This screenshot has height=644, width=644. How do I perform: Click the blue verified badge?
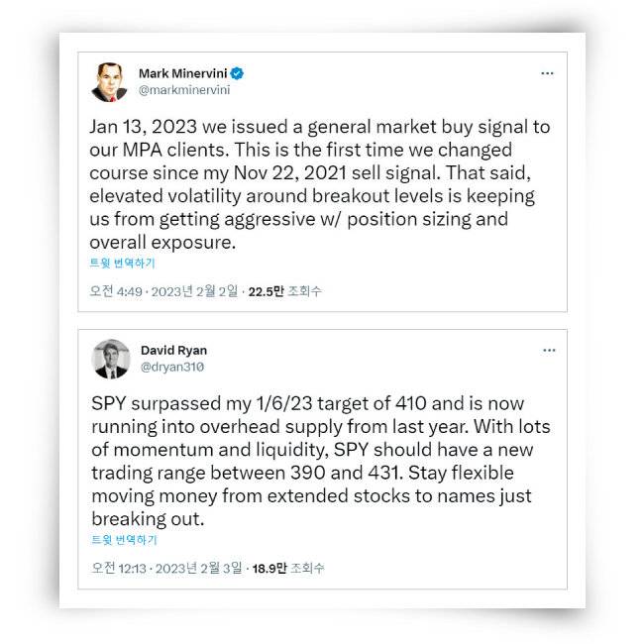point(238,73)
